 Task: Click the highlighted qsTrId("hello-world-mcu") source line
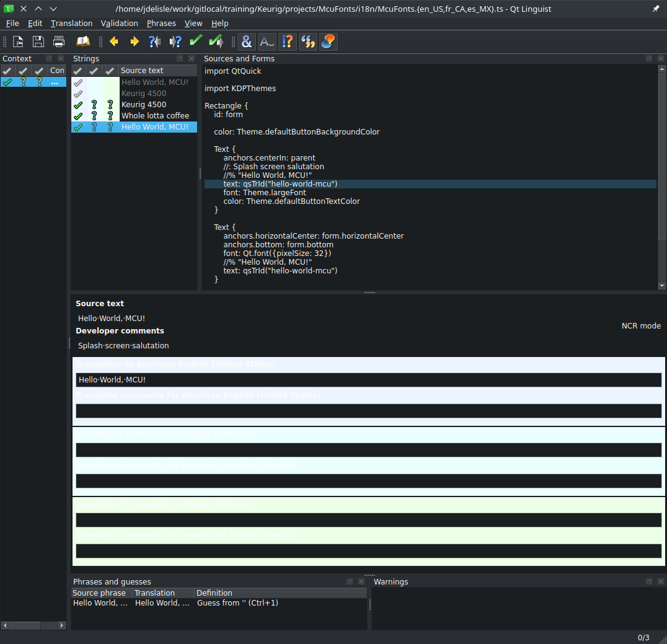point(430,183)
